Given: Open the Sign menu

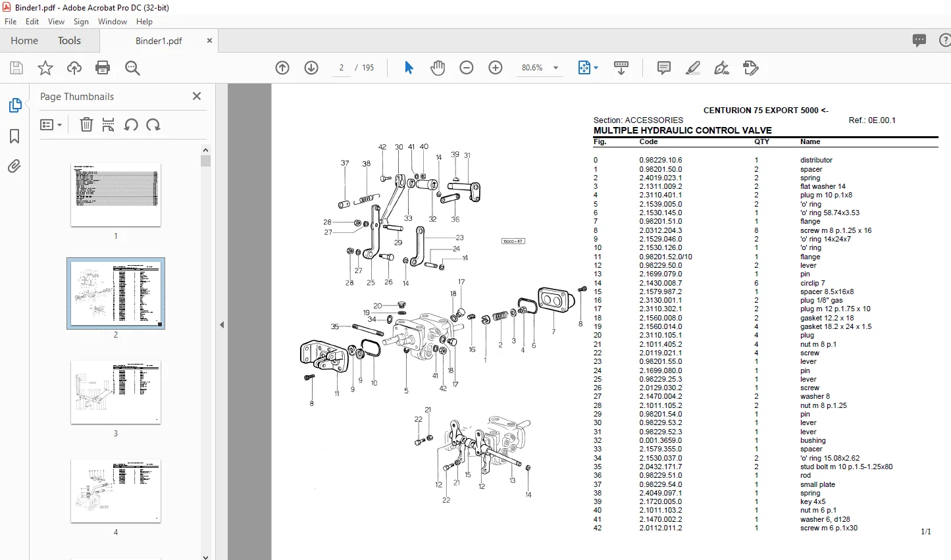Looking at the screenshot, I should (x=81, y=22).
